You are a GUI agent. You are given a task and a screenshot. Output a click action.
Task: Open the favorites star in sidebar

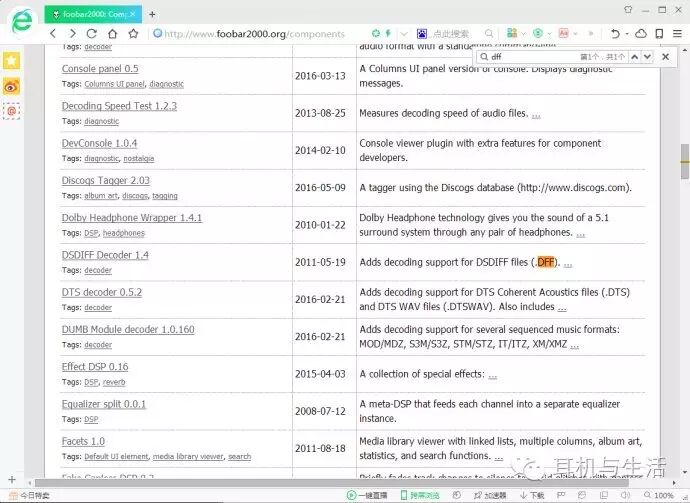coord(11,60)
